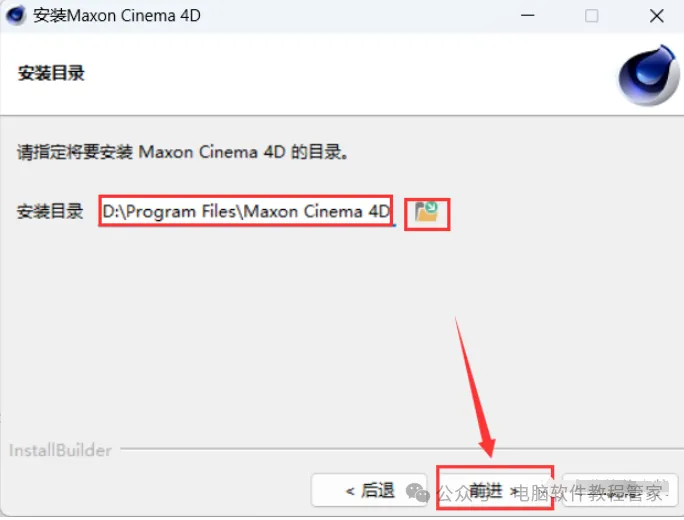Close the Maxon Cinema 4D installer window
684x520 pixels.
(x=657, y=16)
